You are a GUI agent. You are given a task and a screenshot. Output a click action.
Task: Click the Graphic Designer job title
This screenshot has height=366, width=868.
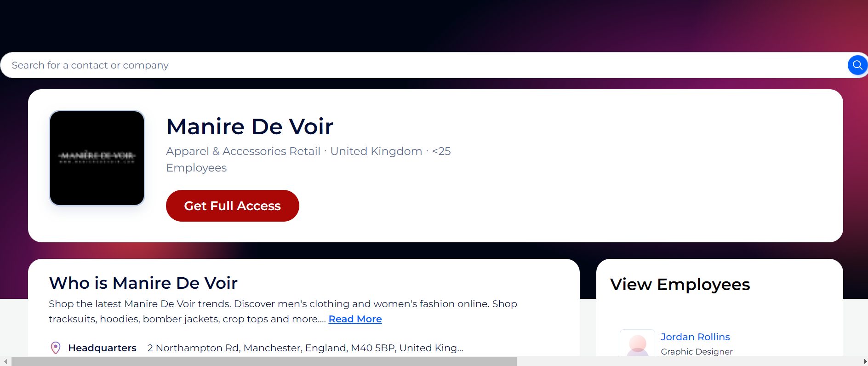[x=697, y=352]
